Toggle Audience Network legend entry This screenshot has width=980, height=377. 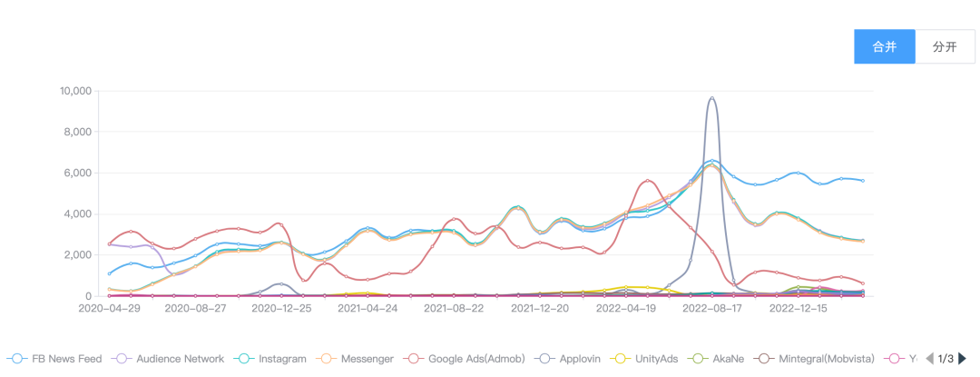point(168,359)
